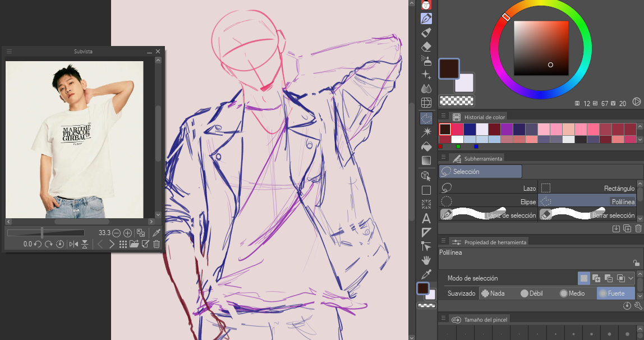Select the Saturated line burst tool

pos(426,204)
